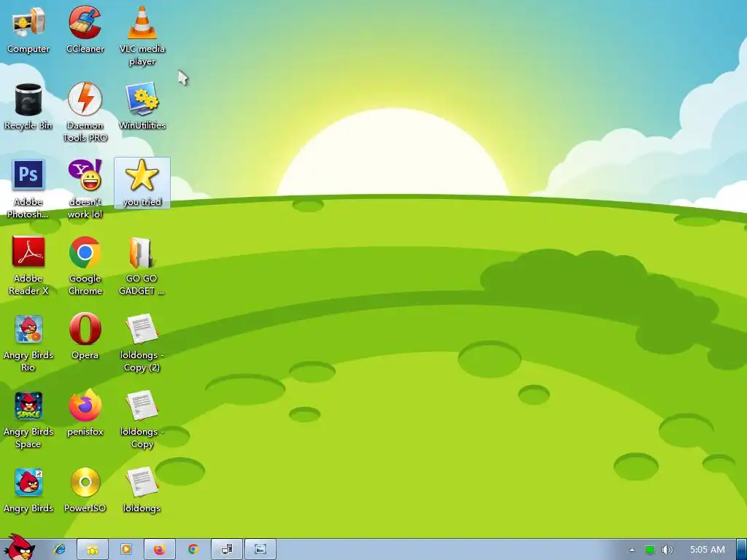747x560 pixels.
Task: Select the Adobe Reader X shortcut
Action: 28,265
